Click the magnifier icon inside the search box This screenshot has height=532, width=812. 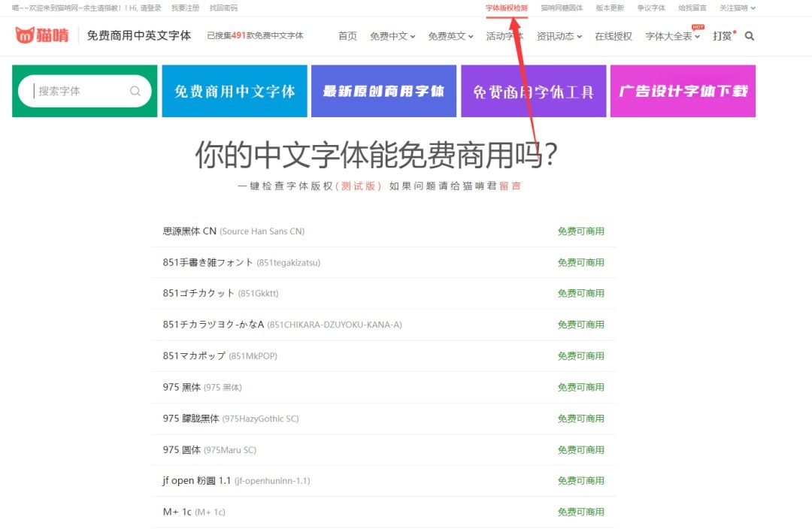[x=135, y=91]
